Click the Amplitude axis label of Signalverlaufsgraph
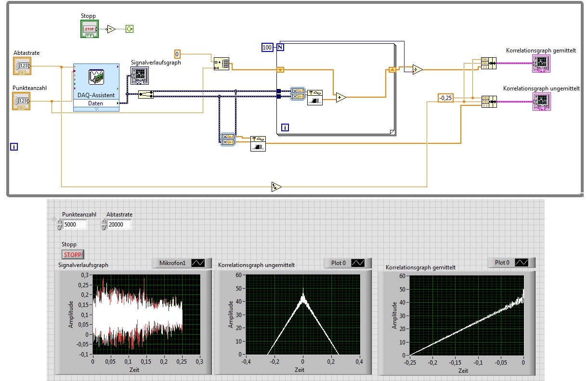 (70, 314)
